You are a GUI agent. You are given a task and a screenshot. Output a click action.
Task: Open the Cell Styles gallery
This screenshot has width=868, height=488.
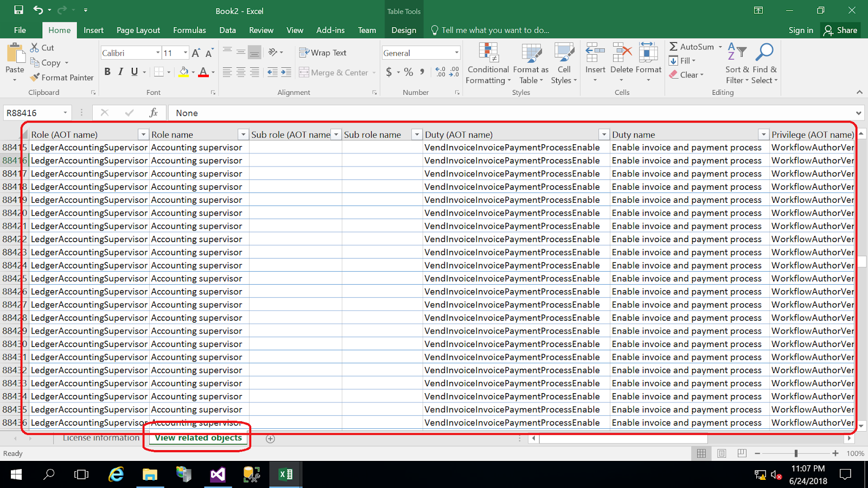(564, 63)
